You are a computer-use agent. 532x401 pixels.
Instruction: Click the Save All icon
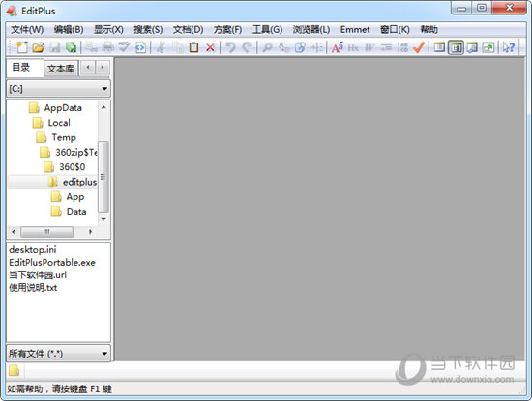click(72, 47)
